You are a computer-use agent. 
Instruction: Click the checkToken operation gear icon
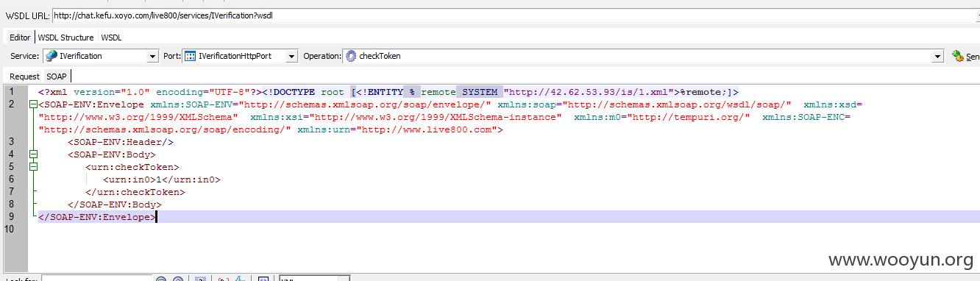click(x=351, y=56)
